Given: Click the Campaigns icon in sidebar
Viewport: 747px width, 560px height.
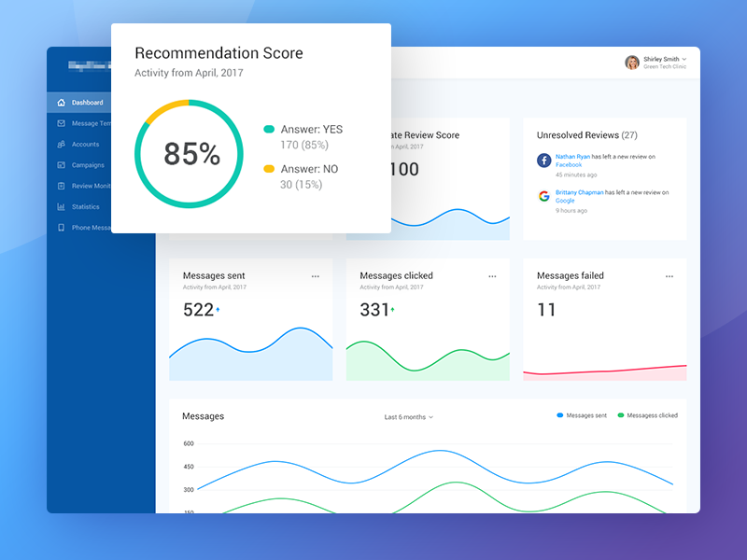Looking at the screenshot, I should click(x=61, y=165).
